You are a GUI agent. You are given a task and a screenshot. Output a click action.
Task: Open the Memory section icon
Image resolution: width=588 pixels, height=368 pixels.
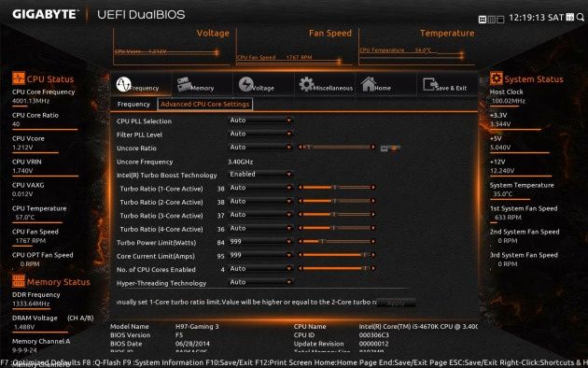click(x=185, y=84)
